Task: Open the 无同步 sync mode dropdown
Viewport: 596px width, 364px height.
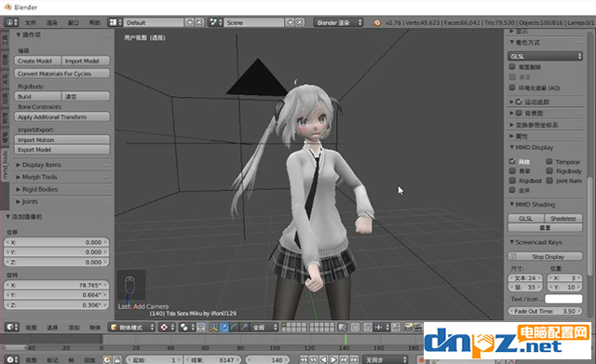Action: (x=386, y=359)
